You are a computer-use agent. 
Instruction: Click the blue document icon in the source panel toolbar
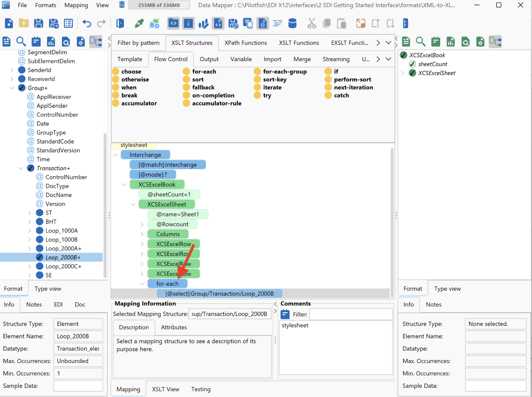coord(6,42)
